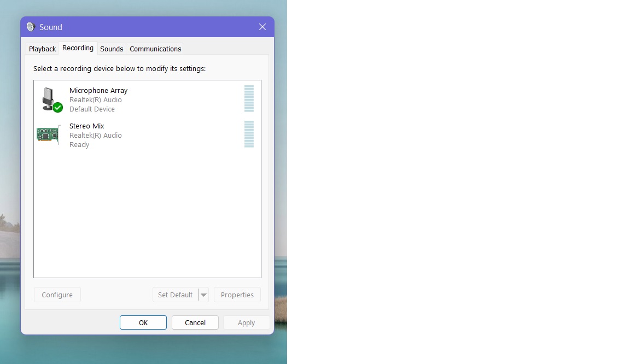Viewport: 630px width, 364px height.
Task: Click the Configure button
Action: pos(57,295)
